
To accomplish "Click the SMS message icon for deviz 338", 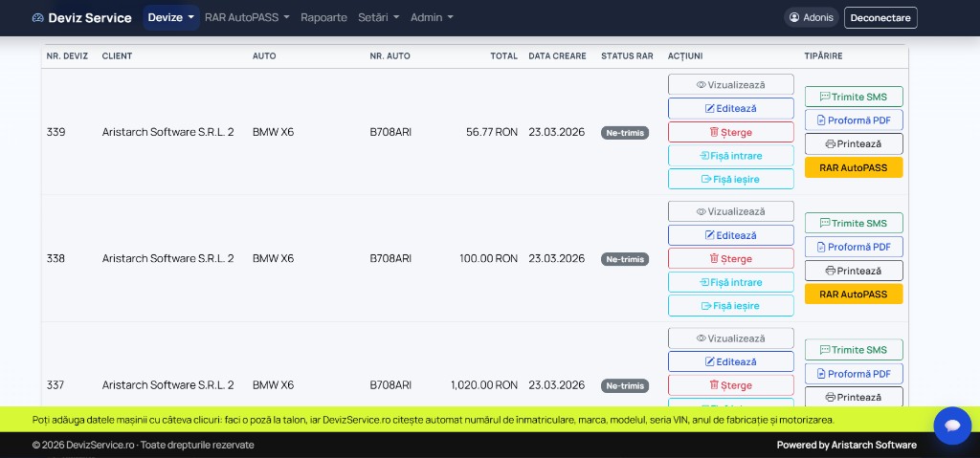I will coord(824,223).
